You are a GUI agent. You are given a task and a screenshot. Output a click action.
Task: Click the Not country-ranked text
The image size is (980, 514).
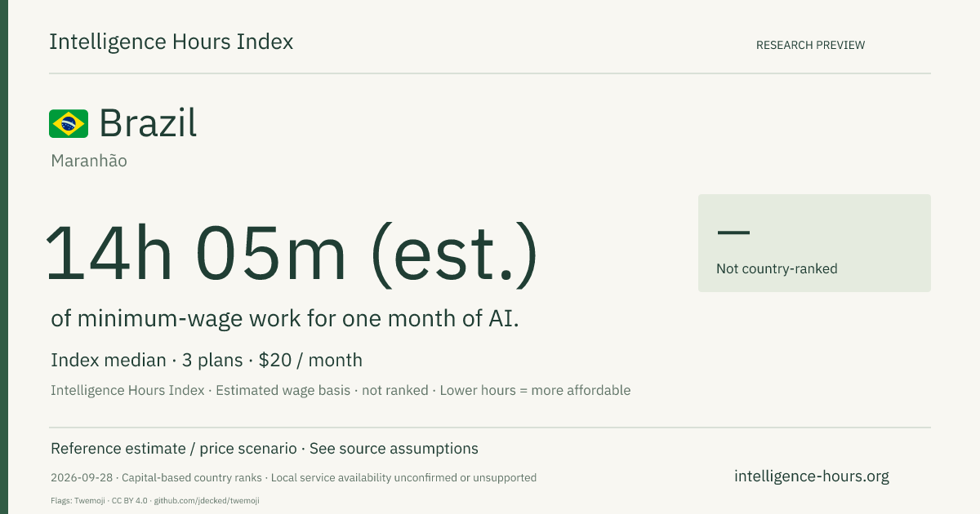pos(777,268)
